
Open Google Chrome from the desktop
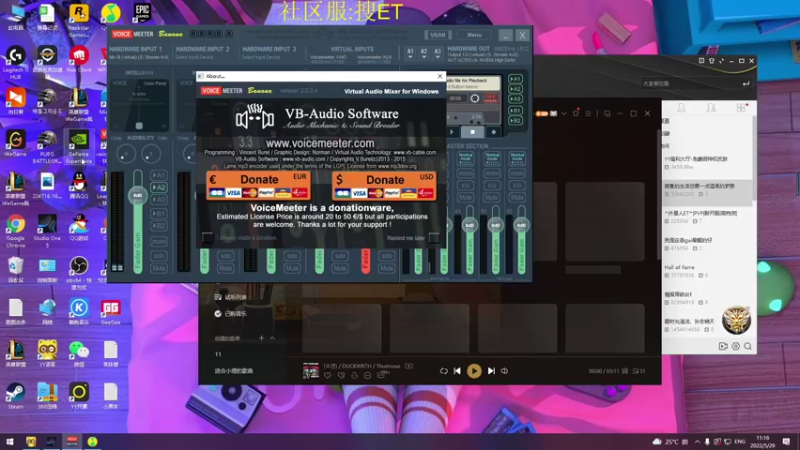point(15,231)
